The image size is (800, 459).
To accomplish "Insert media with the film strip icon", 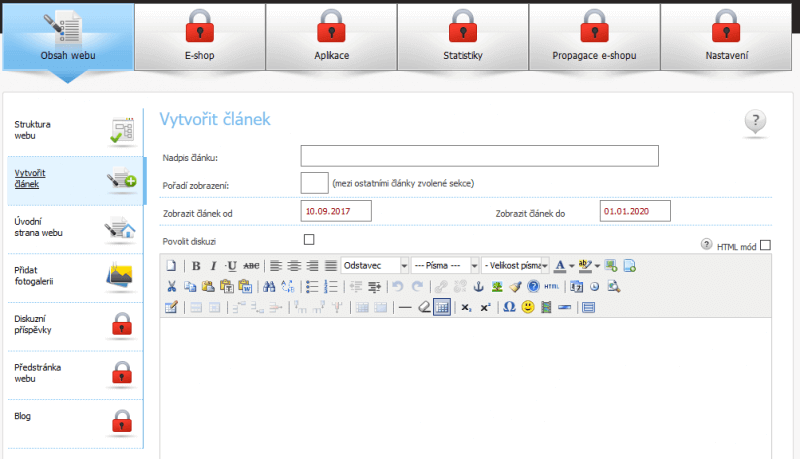I will (x=546, y=308).
